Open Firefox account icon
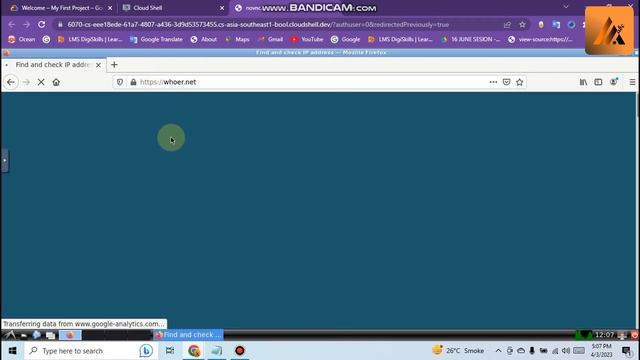640x360 pixels. 613,82
